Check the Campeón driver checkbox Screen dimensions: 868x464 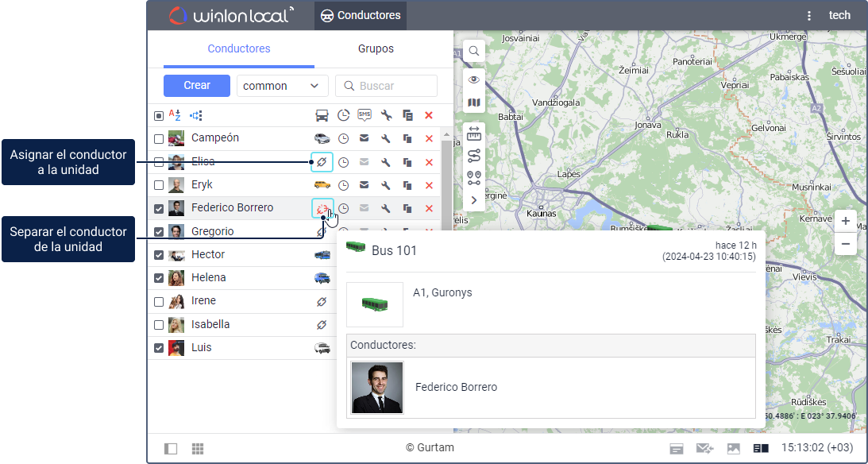pyautogui.click(x=159, y=139)
